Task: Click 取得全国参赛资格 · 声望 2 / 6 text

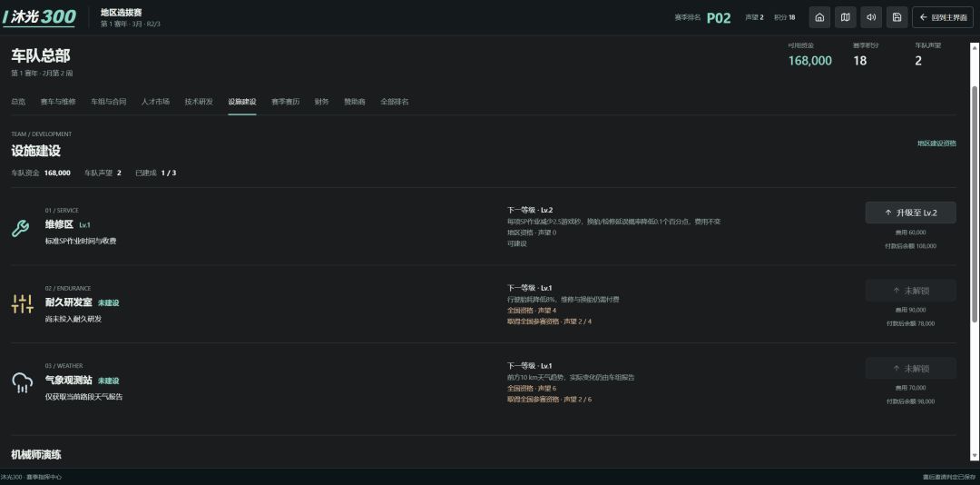Action: (549, 400)
